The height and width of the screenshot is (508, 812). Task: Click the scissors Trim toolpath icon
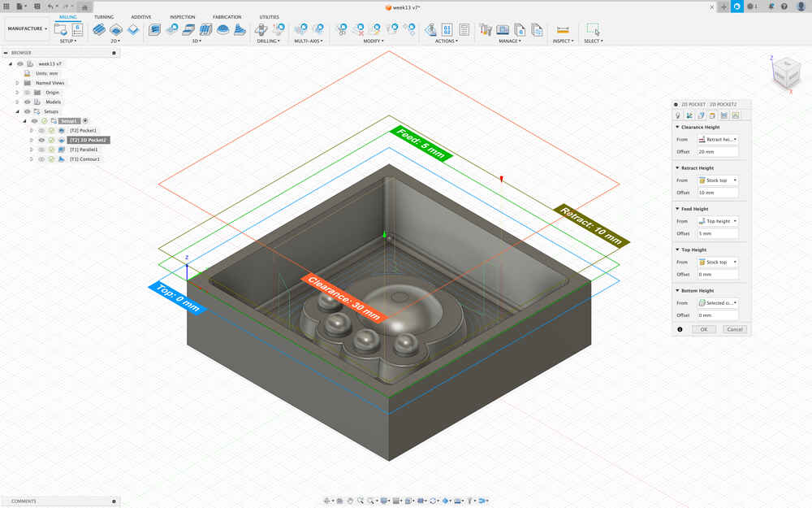(341, 29)
